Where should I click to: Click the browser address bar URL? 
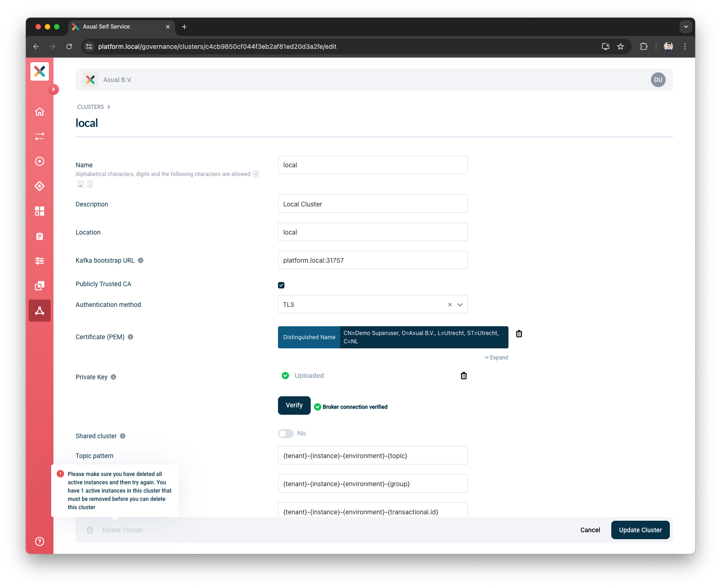(217, 47)
